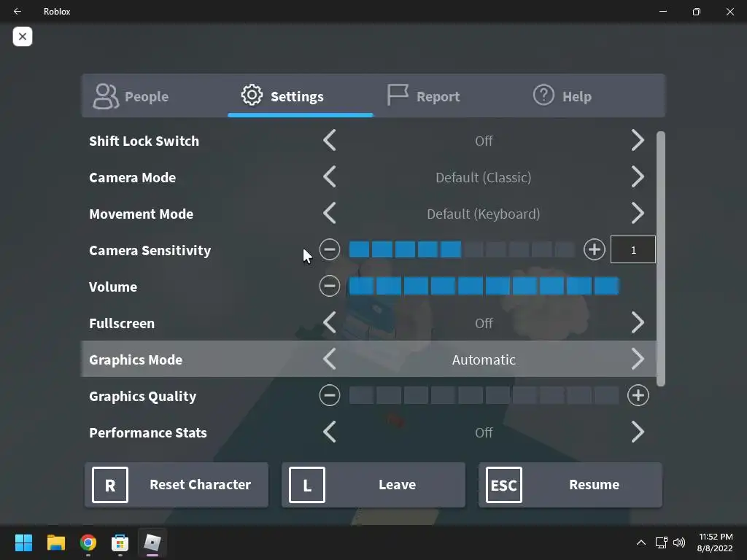This screenshot has width=747, height=560.
Task: Open the Windows Start menu
Action: pos(24,542)
